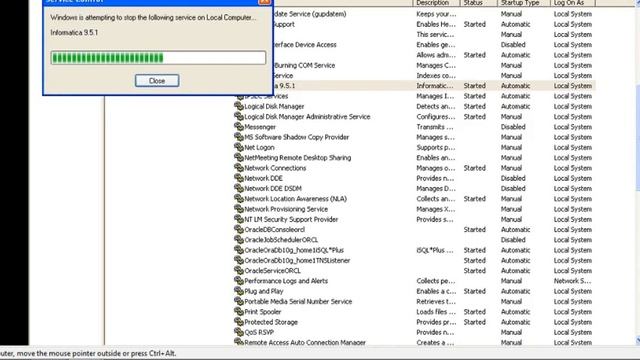The height and width of the screenshot is (360, 640).
Task: Select the Network Location Awareness (NLA) name
Action: 296,199
